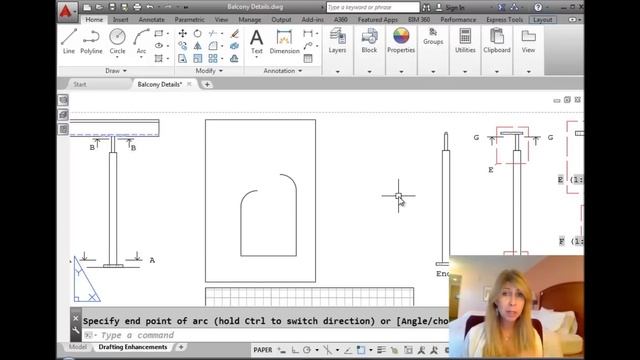Select the Dimension tool
The width and height of the screenshot is (640, 360).
[284, 41]
